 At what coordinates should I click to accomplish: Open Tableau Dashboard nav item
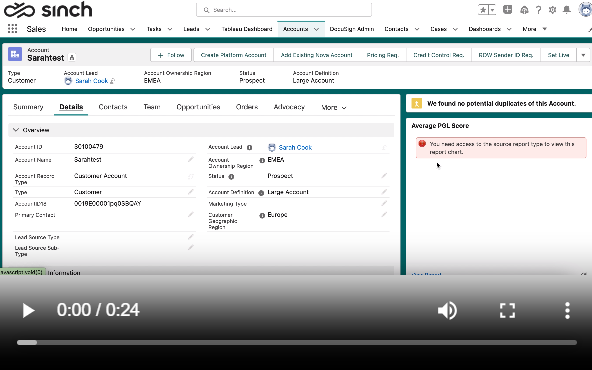point(247,29)
